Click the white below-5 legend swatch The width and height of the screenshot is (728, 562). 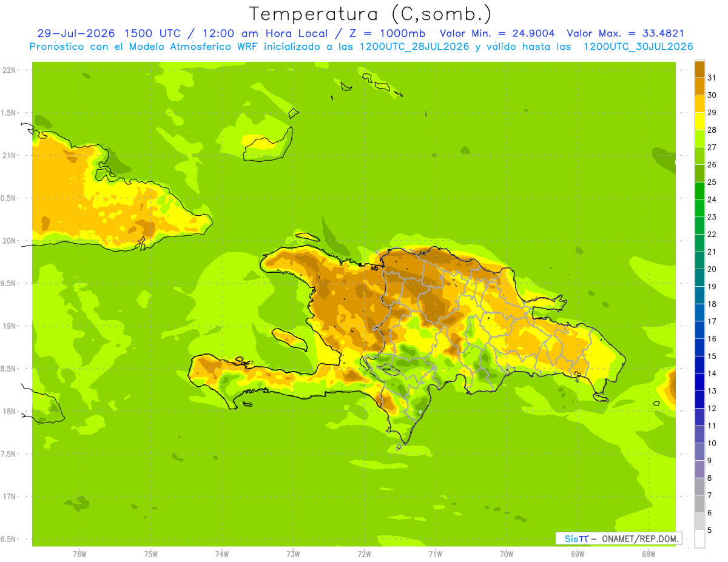pos(699,538)
